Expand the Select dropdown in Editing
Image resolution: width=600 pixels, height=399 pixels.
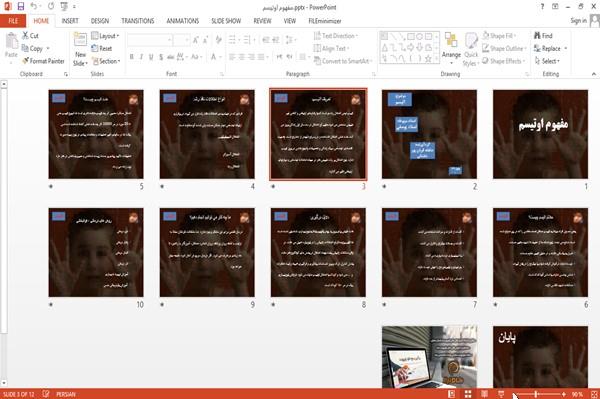[547, 61]
